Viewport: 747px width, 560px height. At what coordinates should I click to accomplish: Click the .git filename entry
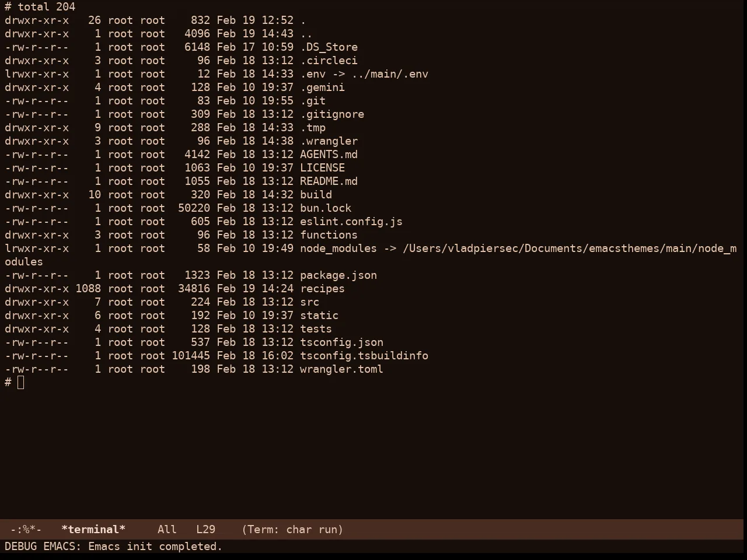tap(313, 101)
